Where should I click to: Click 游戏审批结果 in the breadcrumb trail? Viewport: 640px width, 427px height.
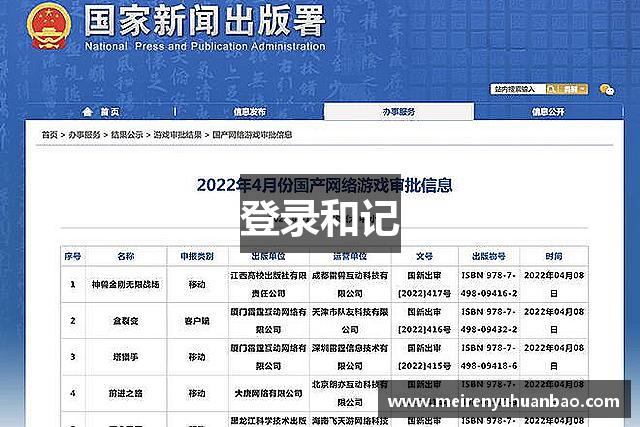[x=178, y=135]
